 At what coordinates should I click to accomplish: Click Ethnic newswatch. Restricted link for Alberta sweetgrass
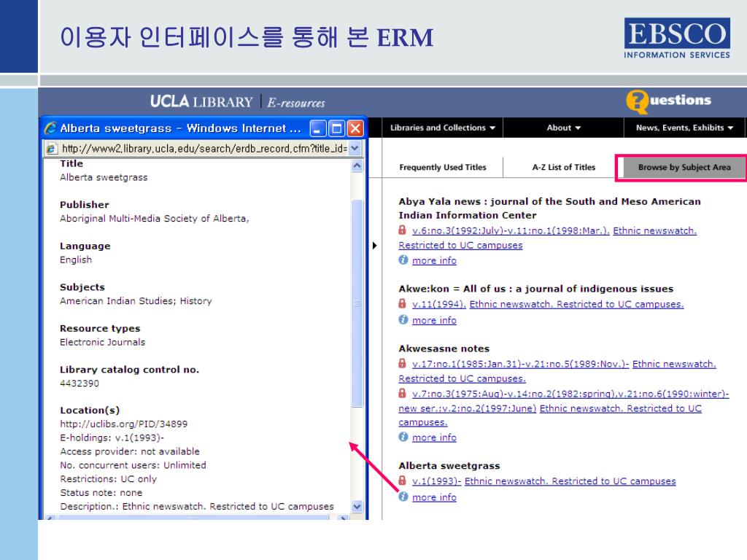point(570,481)
